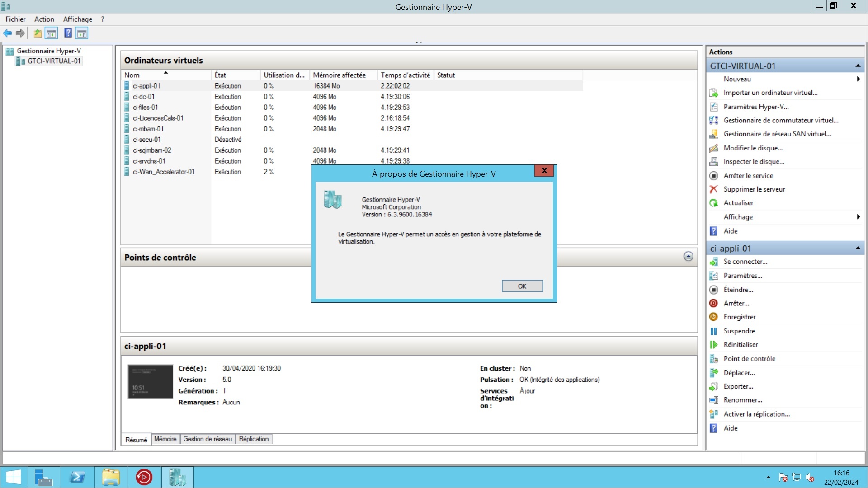The width and height of the screenshot is (868, 488).
Task: Open help from the toolbar question-mark icon
Action: point(68,33)
